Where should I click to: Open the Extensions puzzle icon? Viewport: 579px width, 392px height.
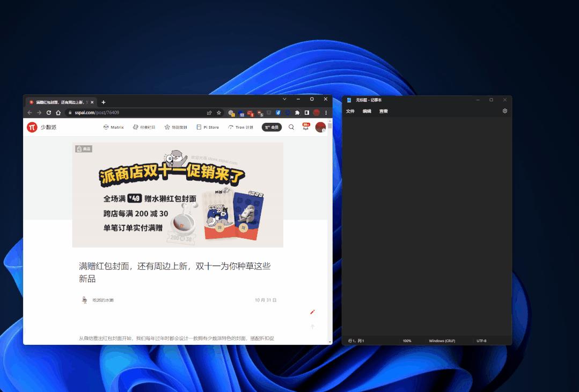297,113
